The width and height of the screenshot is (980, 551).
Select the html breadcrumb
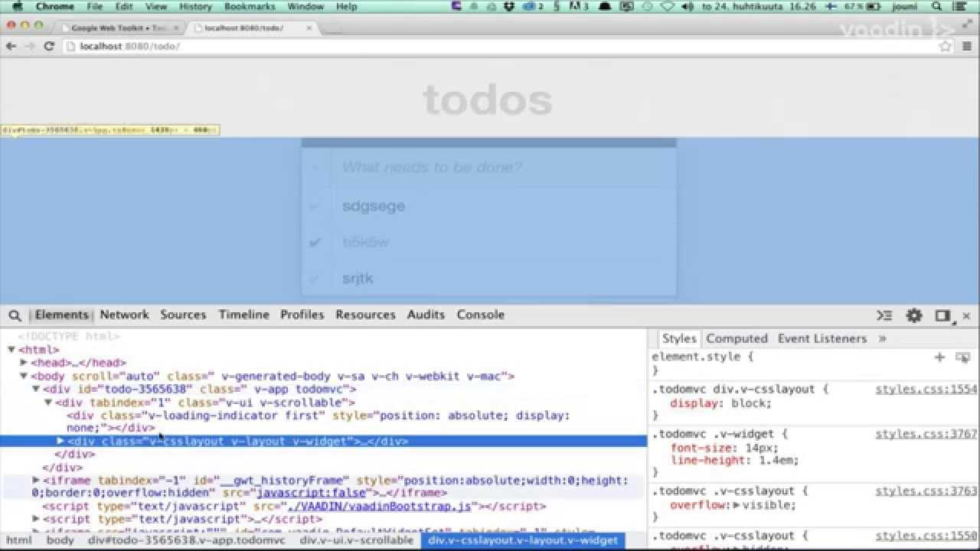coord(19,540)
